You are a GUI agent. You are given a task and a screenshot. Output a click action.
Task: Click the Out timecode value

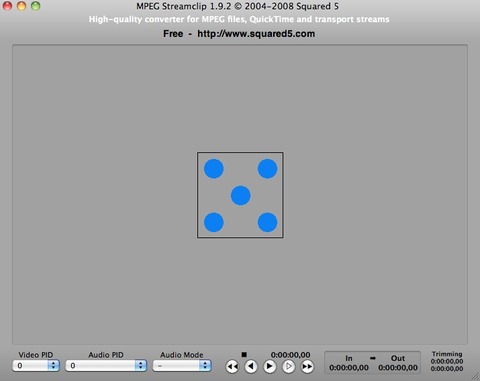(398, 368)
